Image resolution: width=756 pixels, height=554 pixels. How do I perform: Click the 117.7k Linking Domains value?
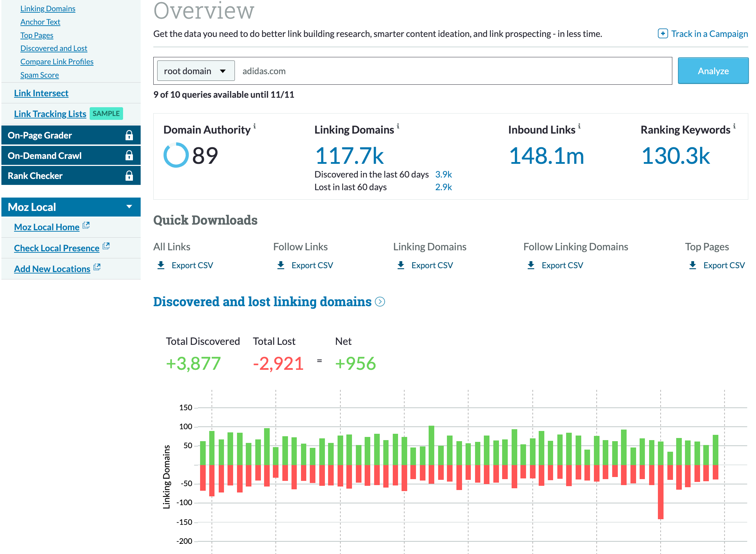(349, 156)
